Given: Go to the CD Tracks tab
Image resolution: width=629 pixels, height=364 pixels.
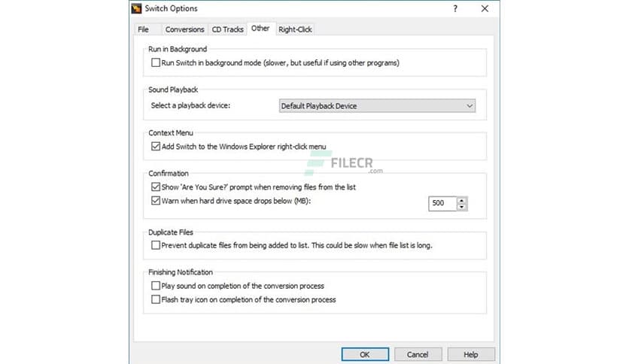Looking at the screenshot, I should (x=227, y=29).
